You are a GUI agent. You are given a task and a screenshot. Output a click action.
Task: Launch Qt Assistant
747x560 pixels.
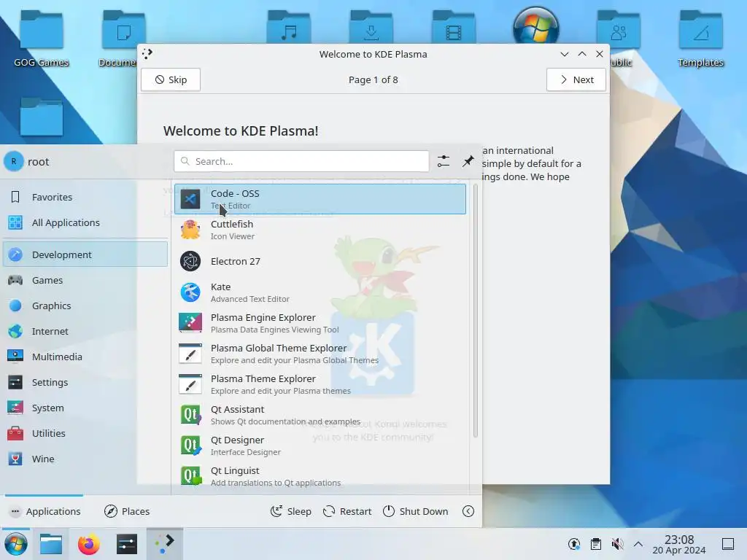coord(320,415)
